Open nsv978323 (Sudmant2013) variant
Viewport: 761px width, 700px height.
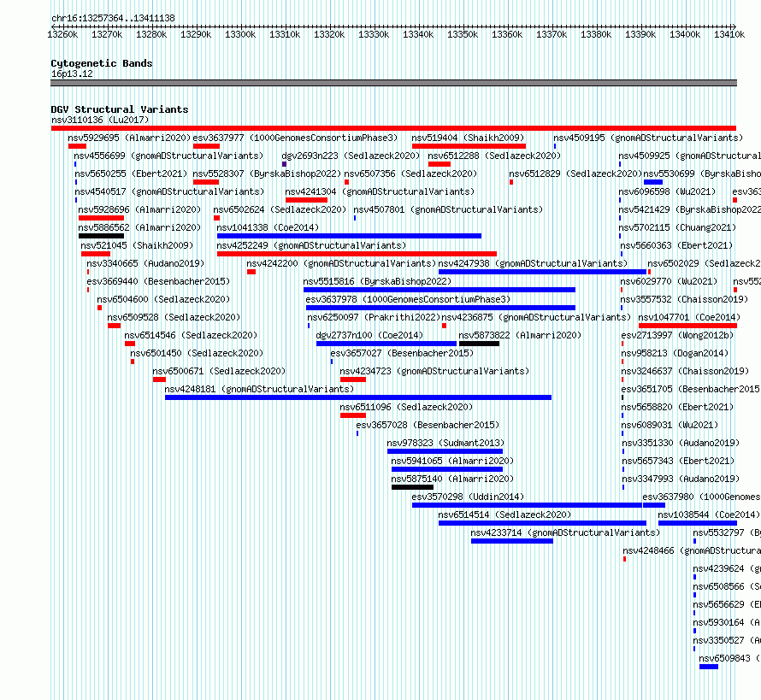click(x=445, y=443)
